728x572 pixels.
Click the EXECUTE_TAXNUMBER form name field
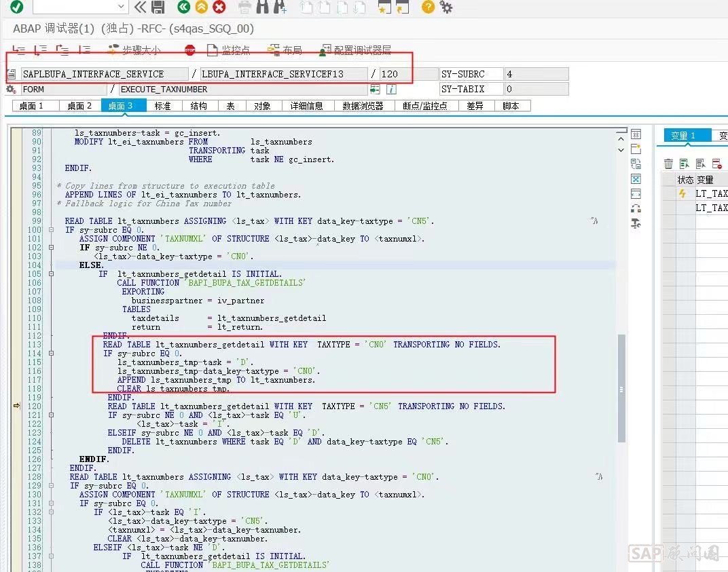[x=243, y=89]
